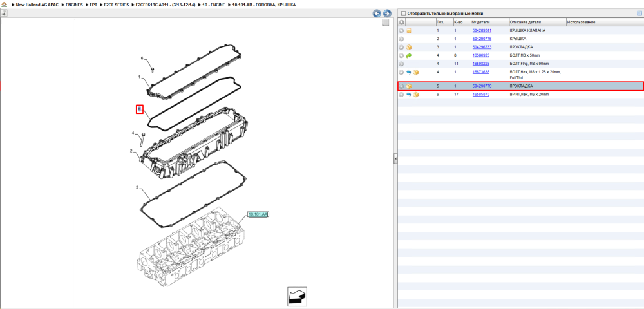Click the box icon in the 16673835 row
The width and height of the screenshot is (644, 309).
415,72
